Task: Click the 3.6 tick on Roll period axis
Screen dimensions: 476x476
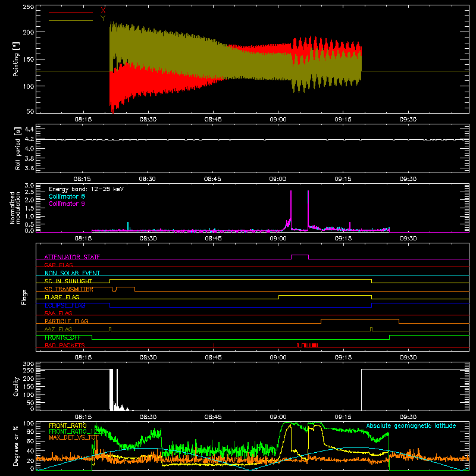Action: pyautogui.click(x=29, y=168)
